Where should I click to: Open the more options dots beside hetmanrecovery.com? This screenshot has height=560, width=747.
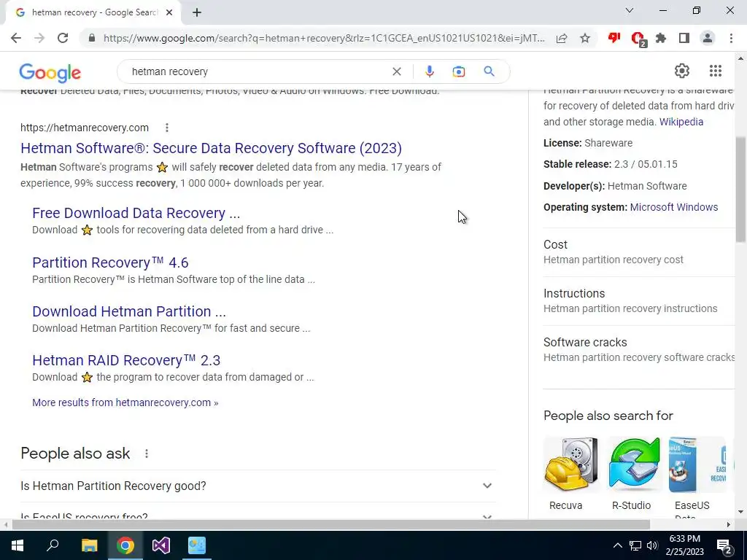tap(167, 128)
